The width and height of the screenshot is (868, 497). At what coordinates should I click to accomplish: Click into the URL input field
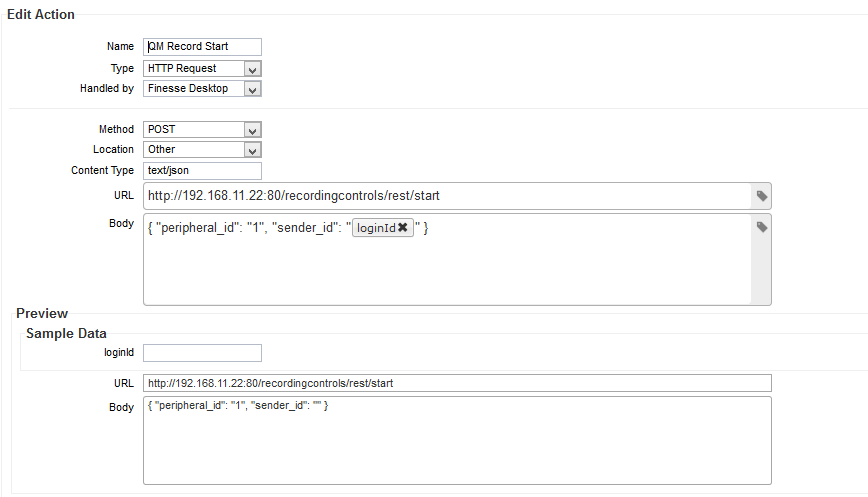pyautogui.click(x=447, y=196)
